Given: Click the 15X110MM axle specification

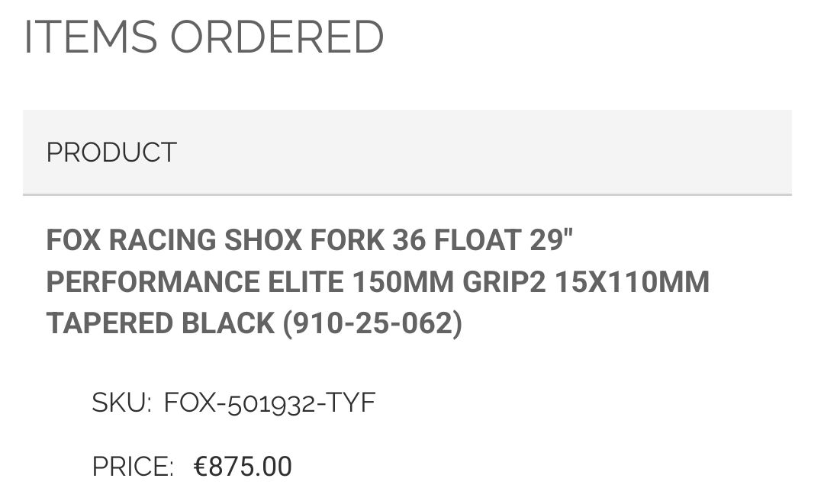Looking at the screenshot, I should (632, 282).
